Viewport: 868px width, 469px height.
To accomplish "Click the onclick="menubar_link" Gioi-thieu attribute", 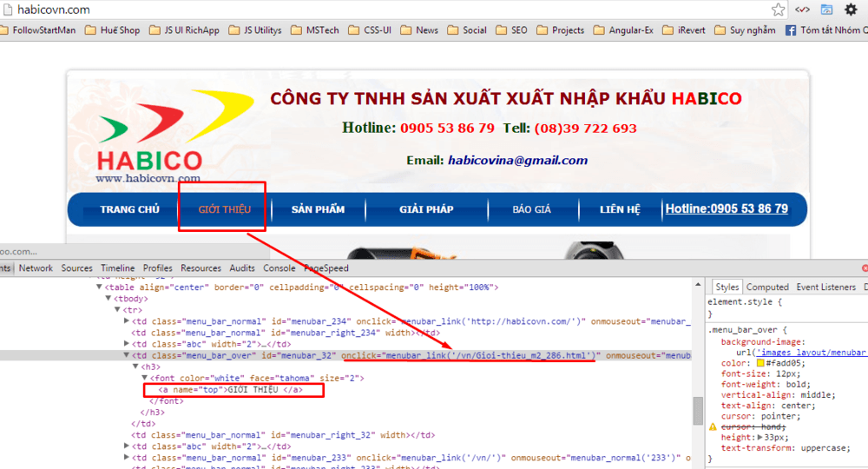I will point(470,355).
